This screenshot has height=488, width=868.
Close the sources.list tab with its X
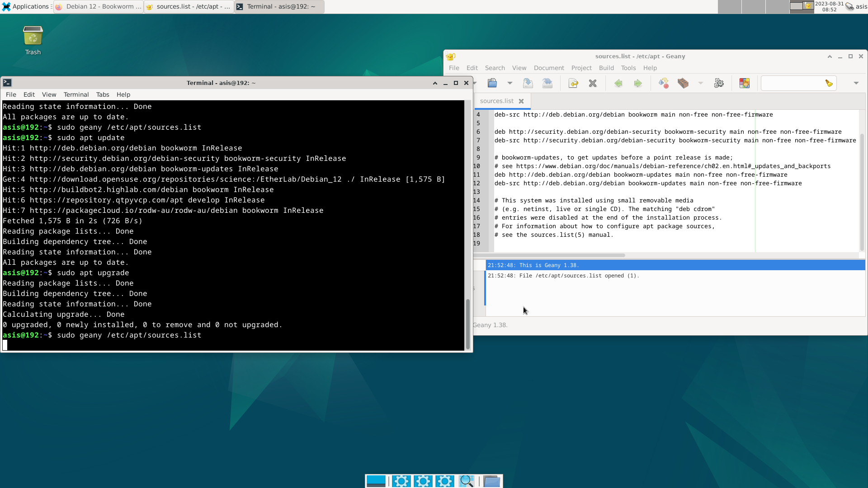pyautogui.click(x=521, y=101)
